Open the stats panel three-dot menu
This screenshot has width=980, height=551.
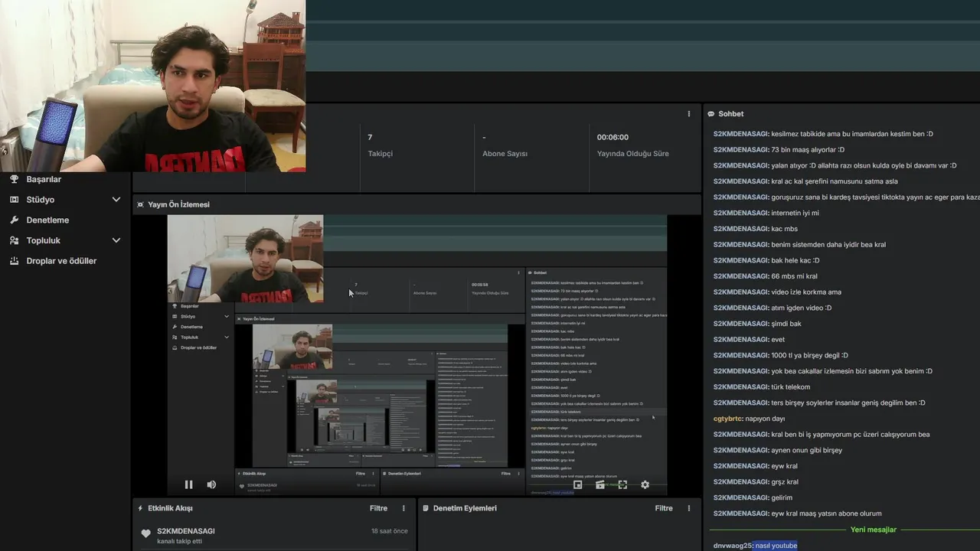(x=688, y=113)
